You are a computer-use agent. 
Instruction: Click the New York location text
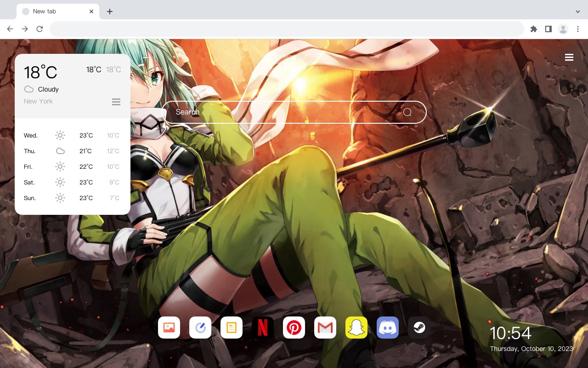tap(38, 101)
